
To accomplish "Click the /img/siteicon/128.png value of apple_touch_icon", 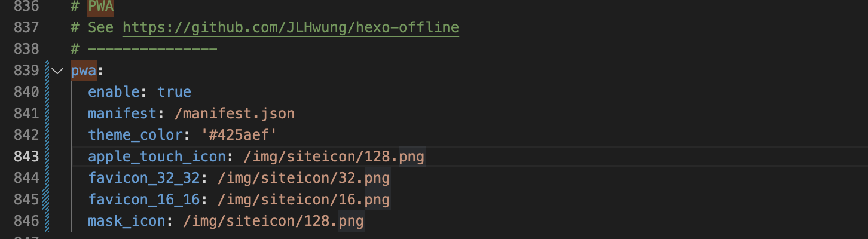I will tap(334, 157).
